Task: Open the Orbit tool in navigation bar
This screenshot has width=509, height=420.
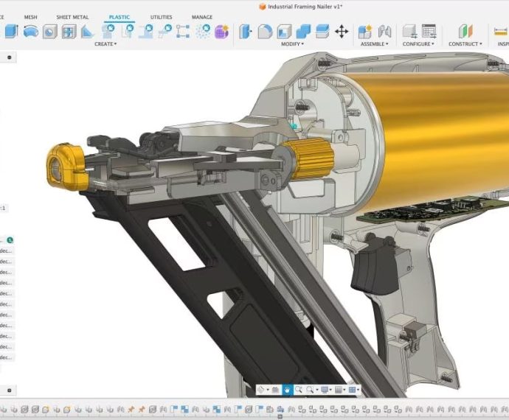Action: [x=262, y=389]
